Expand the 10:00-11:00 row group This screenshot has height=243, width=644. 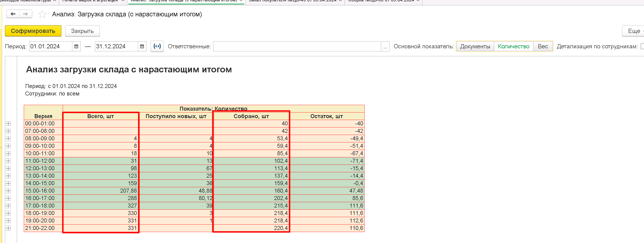point(8,153)
